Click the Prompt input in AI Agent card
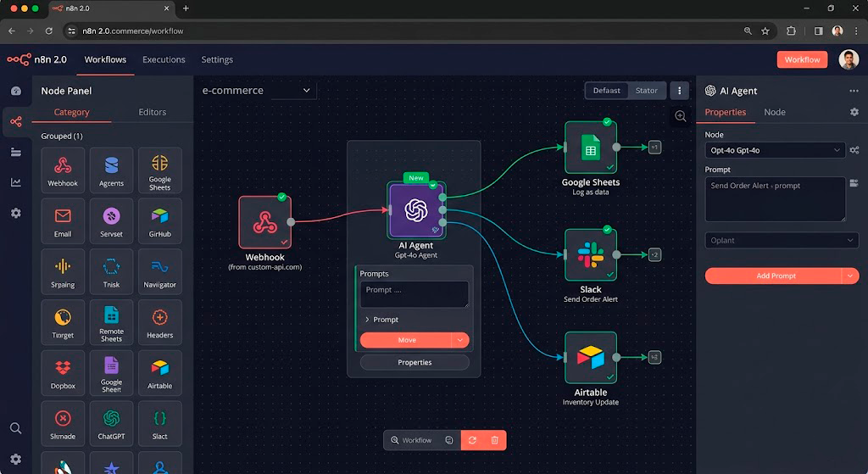868x474 pixels. coord(414,294)
